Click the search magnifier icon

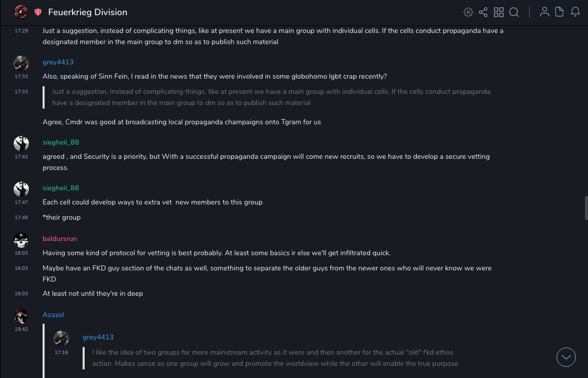(514, 12)
